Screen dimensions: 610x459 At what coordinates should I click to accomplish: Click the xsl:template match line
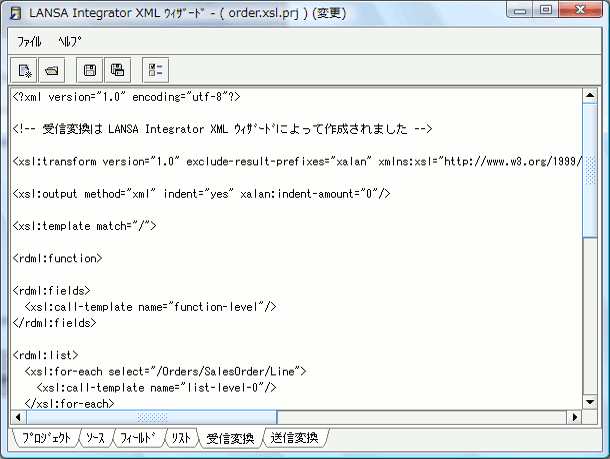click(x=84, y=226)
